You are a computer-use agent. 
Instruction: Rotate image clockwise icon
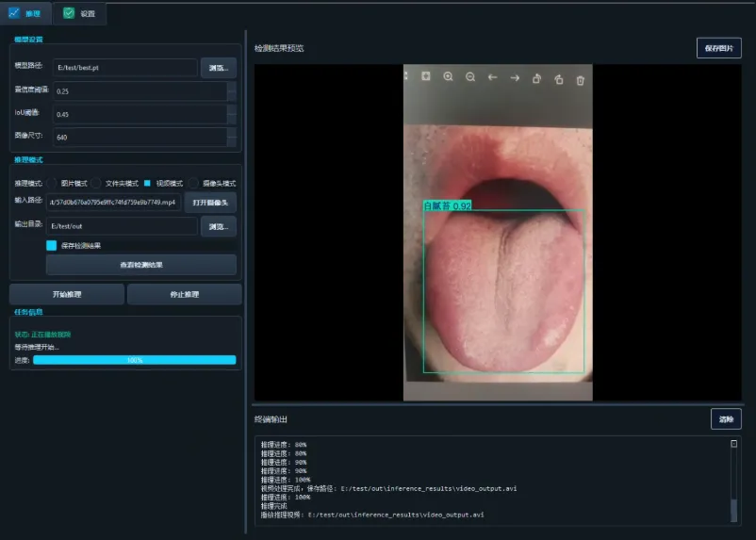(x=558, y=79)
